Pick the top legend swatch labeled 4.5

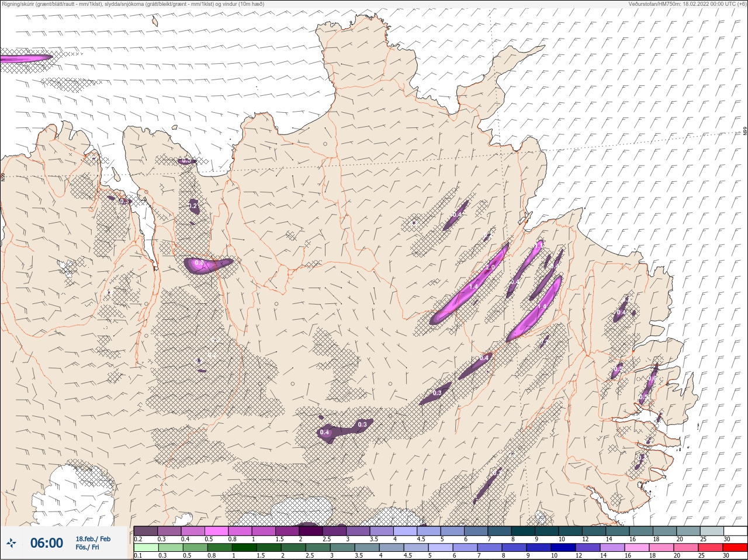(429, 531)
